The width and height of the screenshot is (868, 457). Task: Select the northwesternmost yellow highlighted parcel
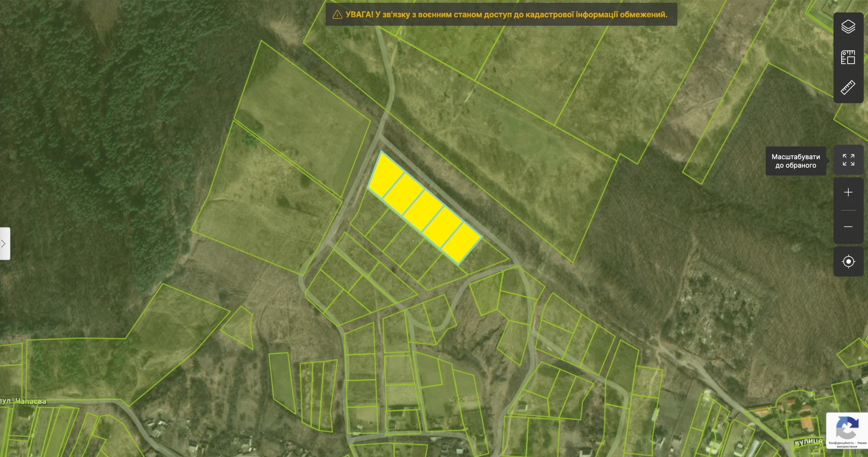(386, 175)
